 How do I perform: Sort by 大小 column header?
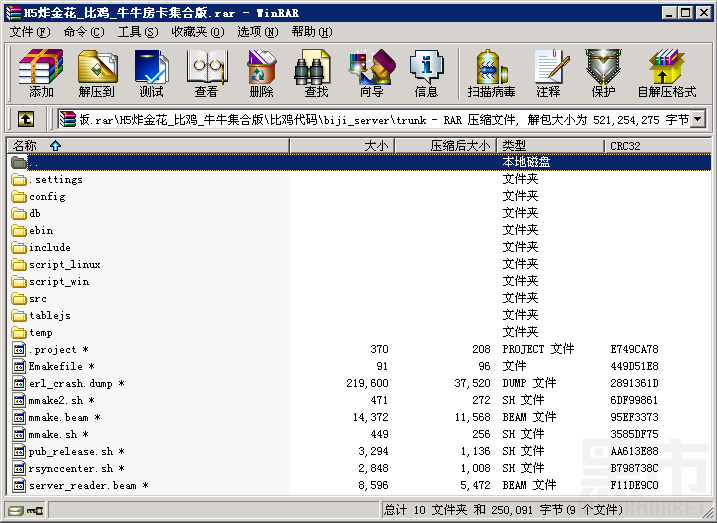pyautogui.click(x=342, y=146)
